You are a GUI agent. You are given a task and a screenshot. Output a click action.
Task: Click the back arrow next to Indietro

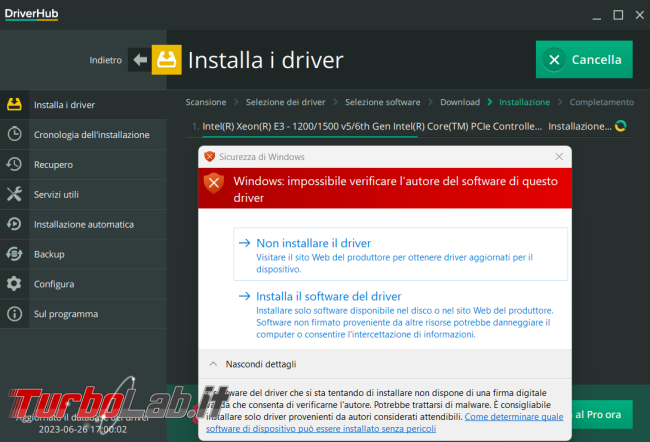140,60
